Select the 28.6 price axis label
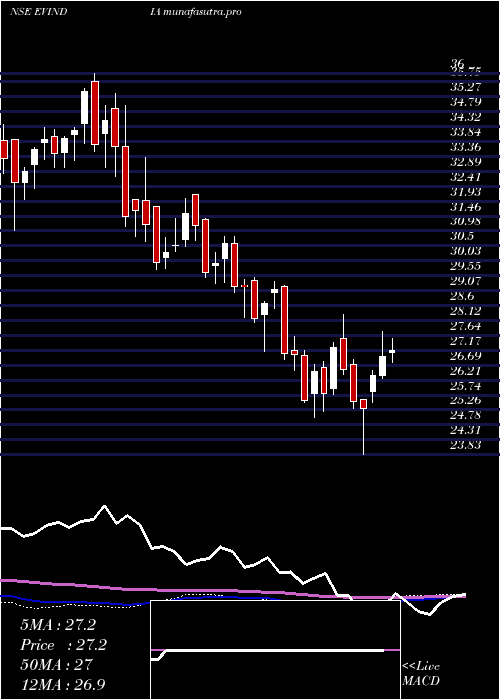Screen dimensions: 500x700 (462, 296)
